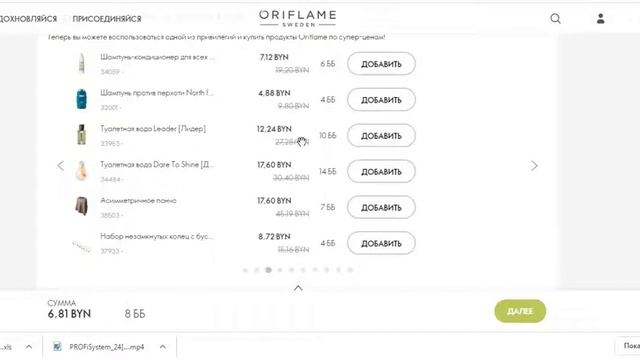Select the active third carousel pagination dot
This screenshot has height=360, width=640.
(x=268, y=270)
